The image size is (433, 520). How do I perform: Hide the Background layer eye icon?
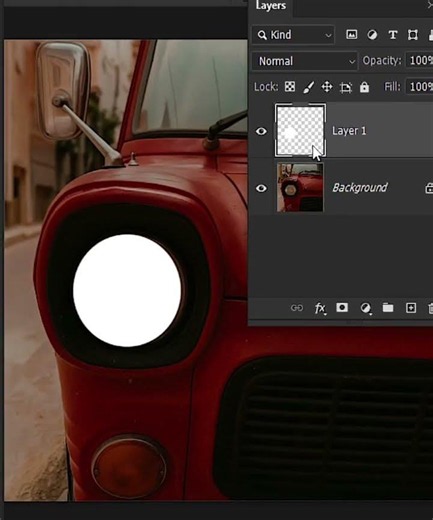coord(261,188)
